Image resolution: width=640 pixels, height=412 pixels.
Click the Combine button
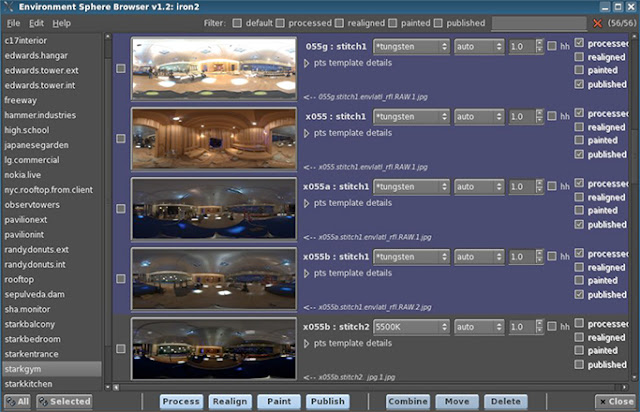408,401
